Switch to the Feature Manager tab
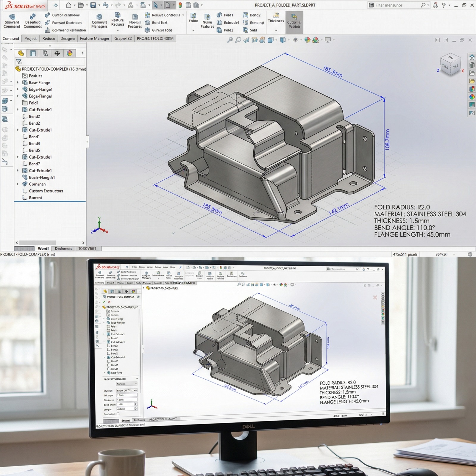 94,39
